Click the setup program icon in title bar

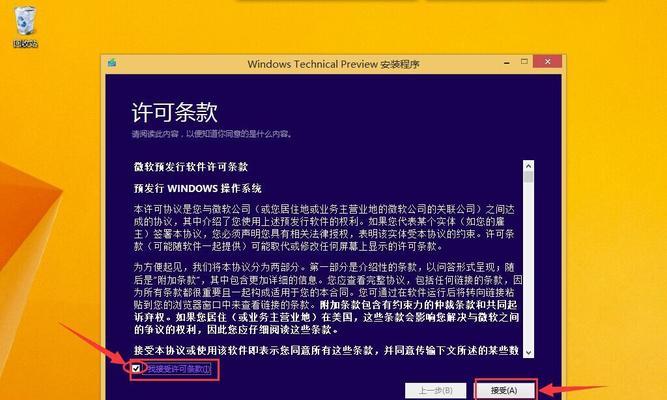(x=112, y=63)
